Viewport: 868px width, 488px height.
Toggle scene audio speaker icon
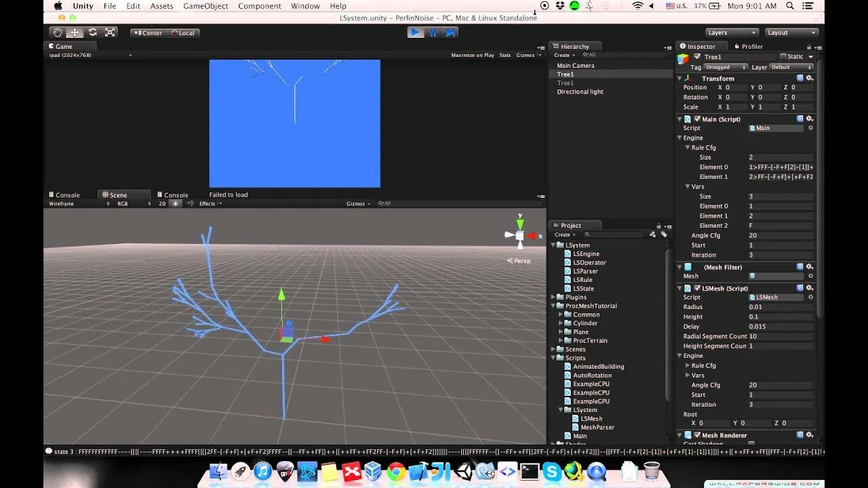pyautogui.click(x=190, y=203)
